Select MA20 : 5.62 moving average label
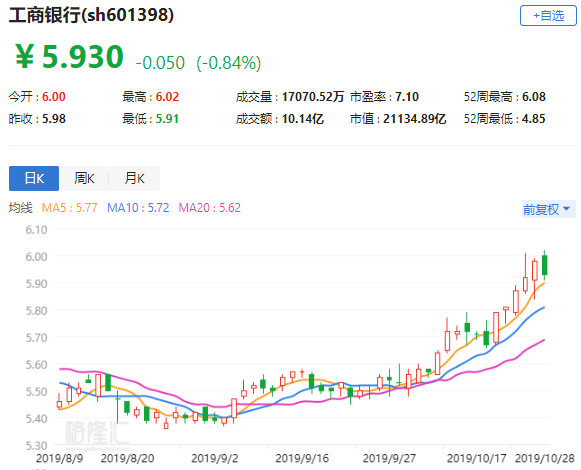 pyautogui.click(x=209, y=208)
